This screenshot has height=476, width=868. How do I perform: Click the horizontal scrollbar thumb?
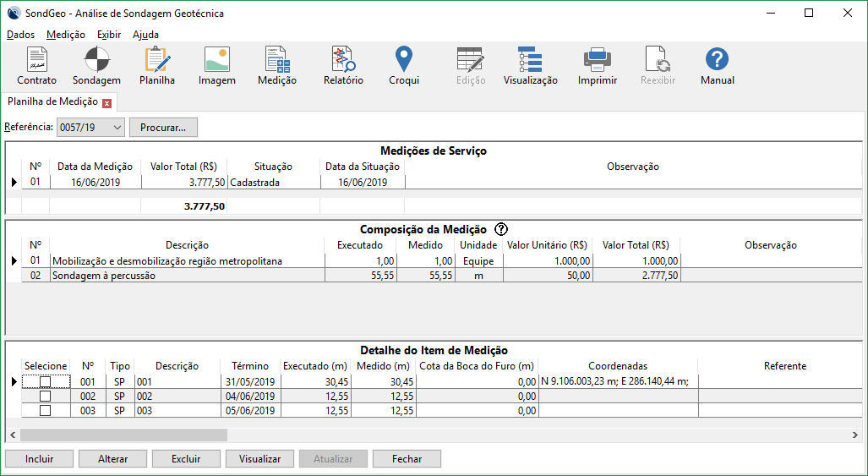(x=123, y=435)
